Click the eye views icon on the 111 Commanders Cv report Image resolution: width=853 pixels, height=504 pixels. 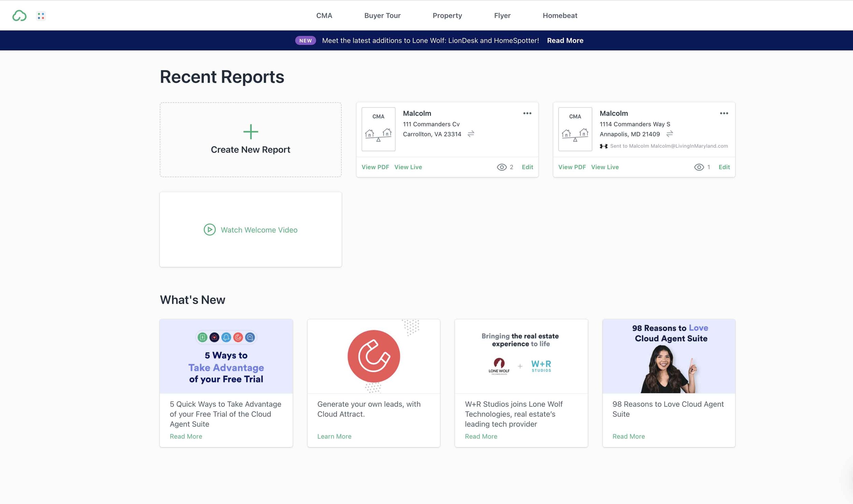click(502, 167)
